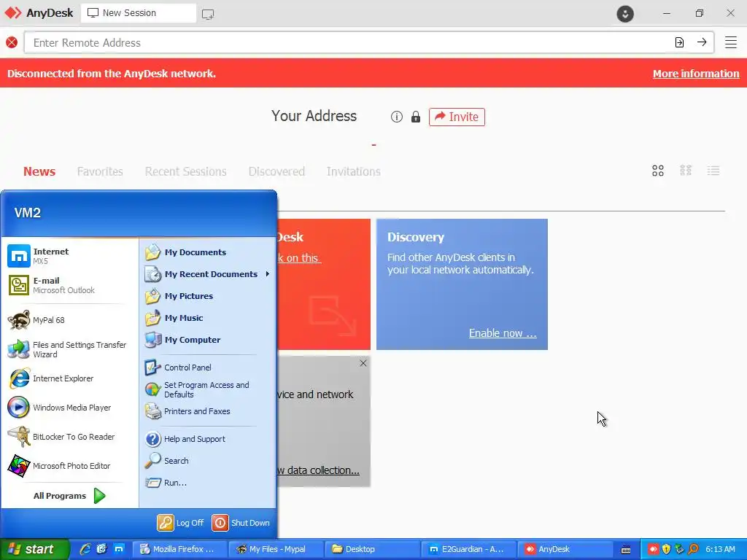747x560 pixels.
Task: Switch to the Invitations tab
Action: pyautogui.click(x=354, y=171)
